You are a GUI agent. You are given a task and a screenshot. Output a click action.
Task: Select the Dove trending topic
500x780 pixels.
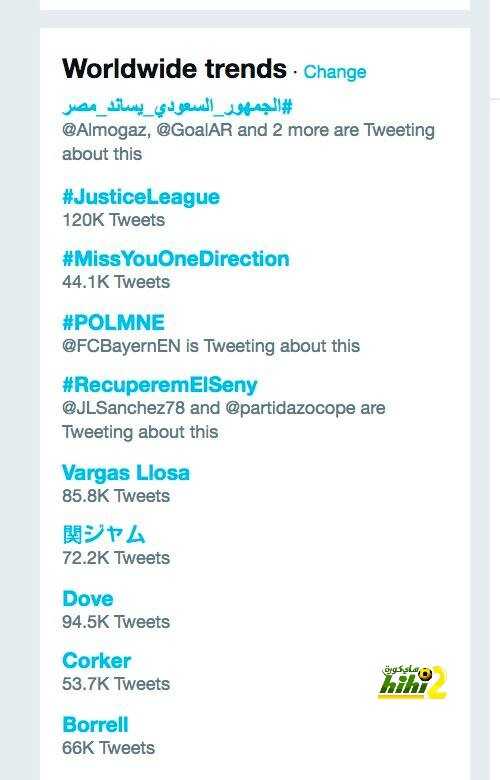[x=88, y=598]
